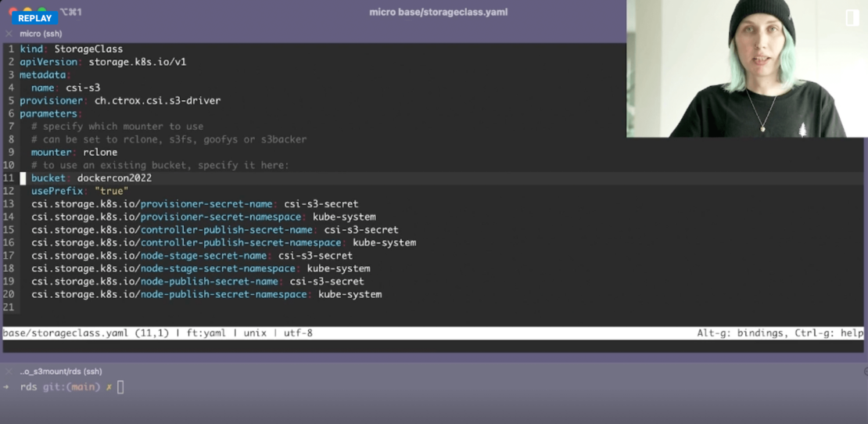
Task: Click the usePrefix "true" value
Action: pos(111,191)
